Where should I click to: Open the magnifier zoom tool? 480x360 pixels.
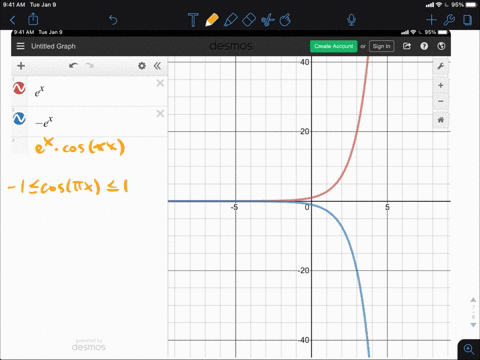point(469,349)
